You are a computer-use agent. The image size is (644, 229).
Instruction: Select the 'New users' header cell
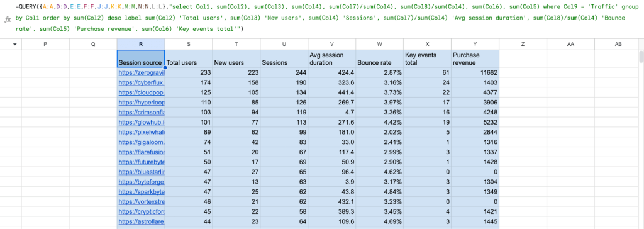click(x=236, y=59)
